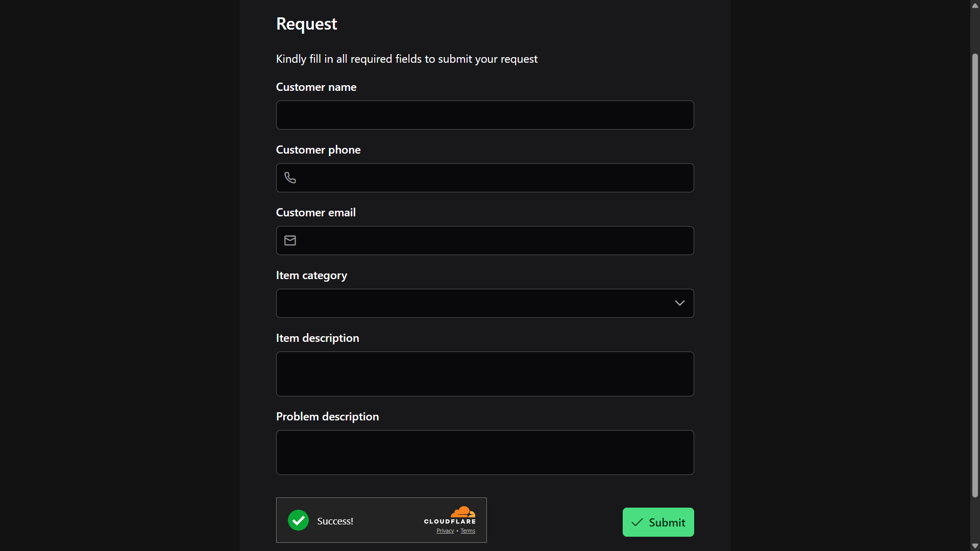Click into the Item description box
The height and width of the screenshot is (551, 980).
(484, 374)
